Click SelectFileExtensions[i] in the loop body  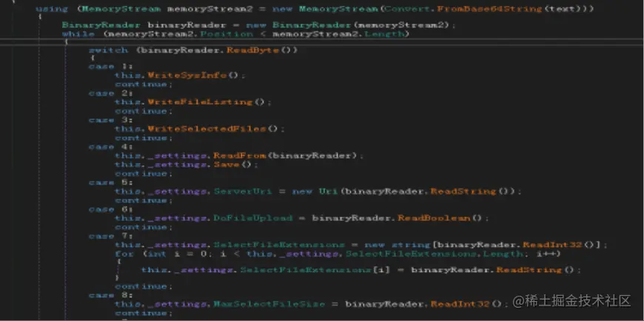point(315,270)
